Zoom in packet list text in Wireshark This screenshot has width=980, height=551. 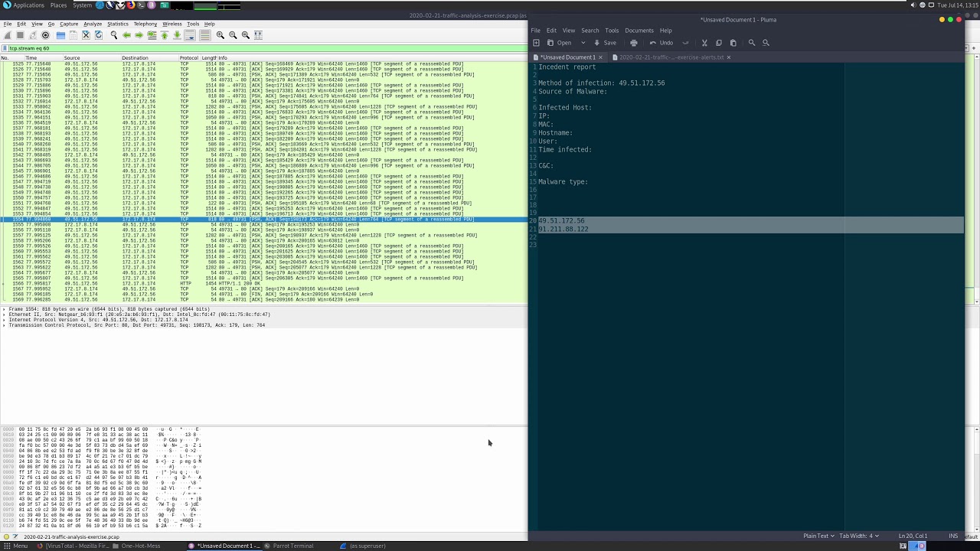click(220, 35)
